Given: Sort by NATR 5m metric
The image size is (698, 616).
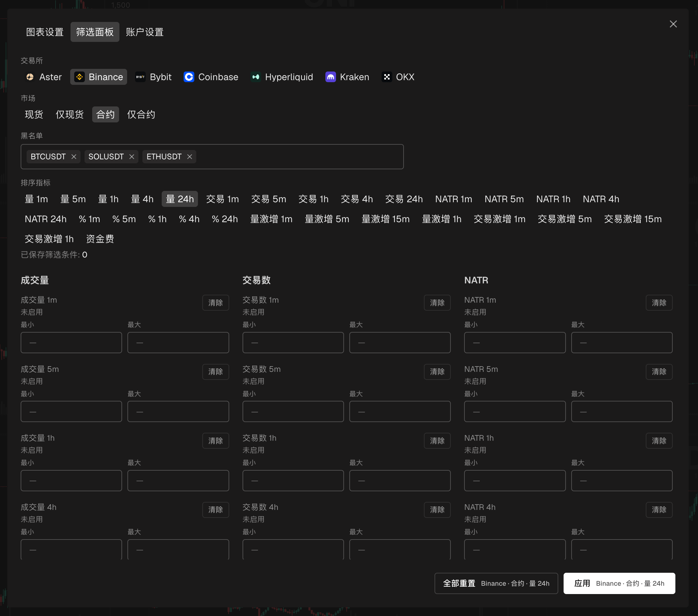Looking at the screenshot, I should point(504,199).
